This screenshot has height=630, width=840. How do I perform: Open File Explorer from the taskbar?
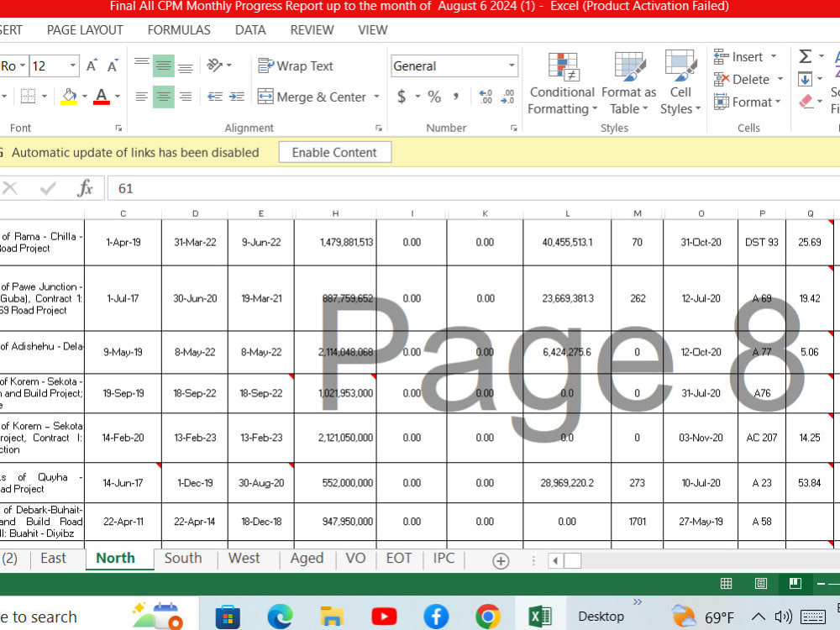(x=331, y=617)
